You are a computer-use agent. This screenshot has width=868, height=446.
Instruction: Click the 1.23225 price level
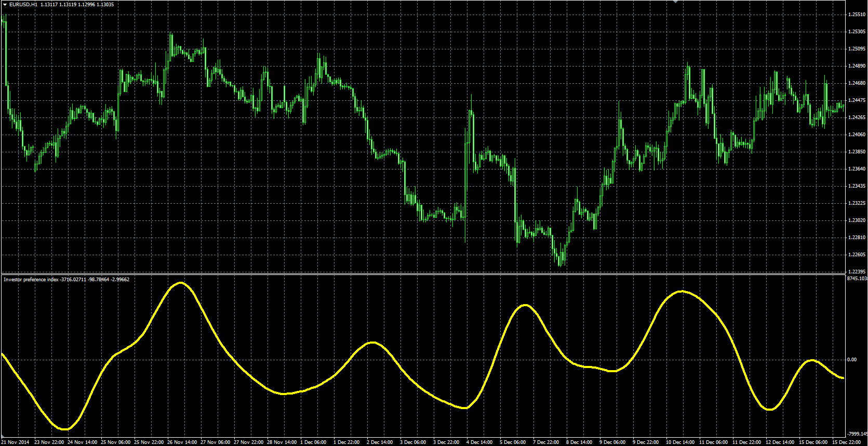(x=857, y=203)
